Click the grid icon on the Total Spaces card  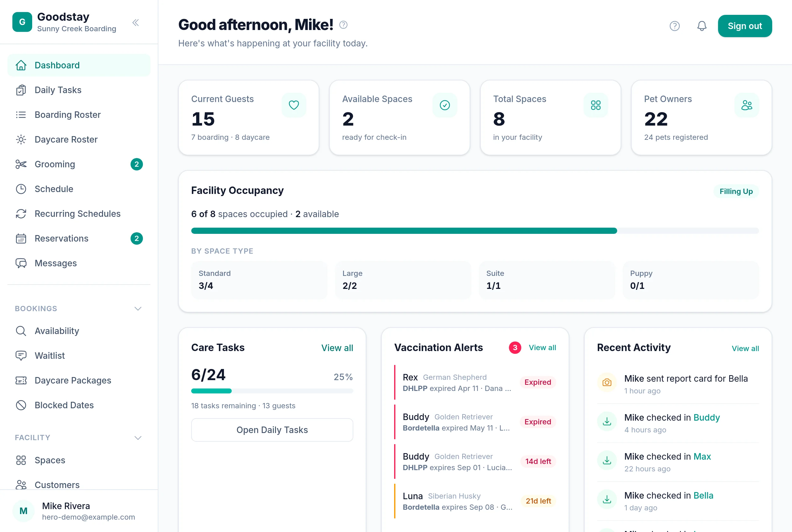596,105
